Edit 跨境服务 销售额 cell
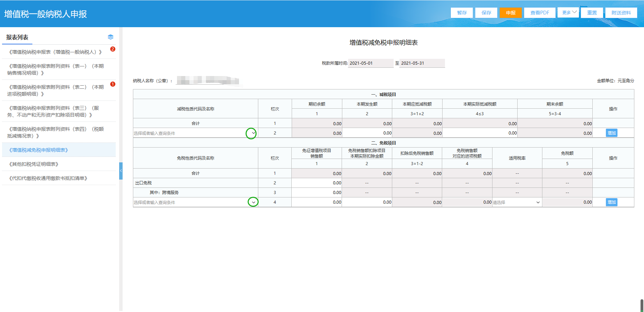The height and width of the screenshot is (312, 644). (x=317, y=192)
